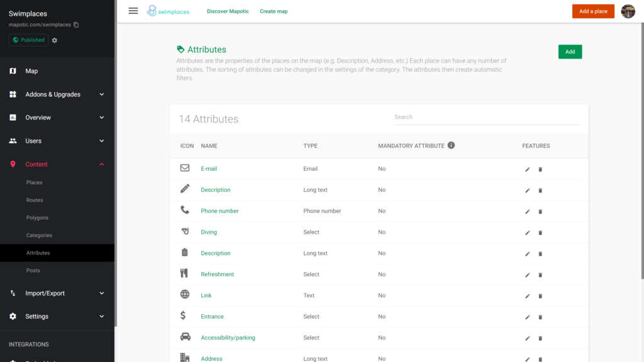
Task: Copy the mapotic.com/swimplaces URL
Action: [76, 25]
